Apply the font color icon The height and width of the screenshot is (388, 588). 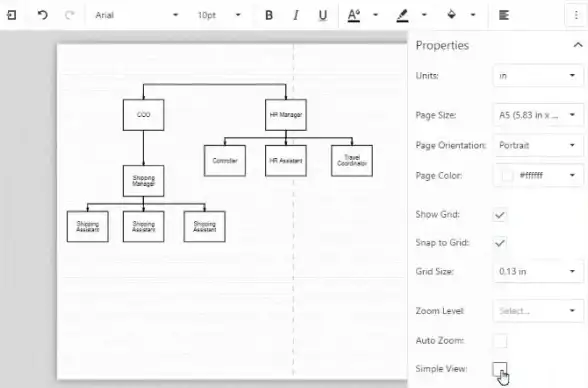pyautogui.click(x=354, y=15)
